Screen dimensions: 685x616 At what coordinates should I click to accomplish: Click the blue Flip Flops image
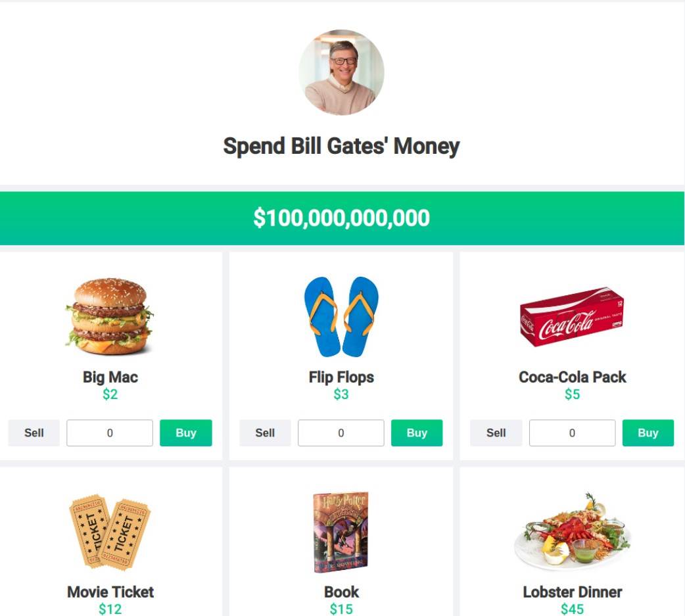coord(341,316)
